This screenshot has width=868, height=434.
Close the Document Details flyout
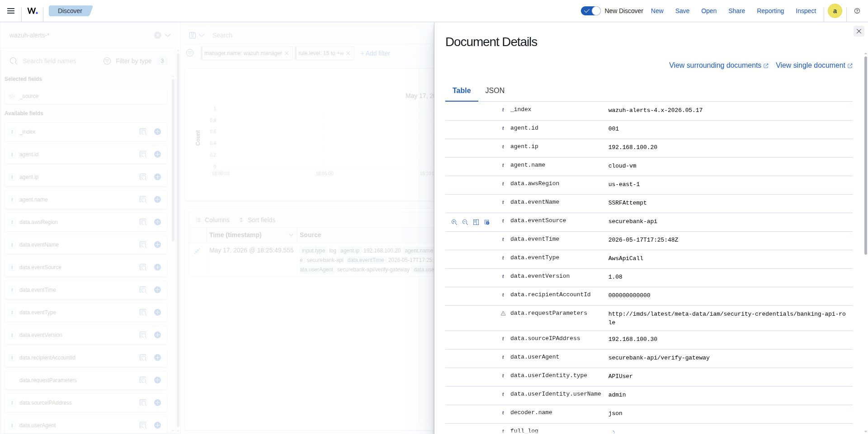(859, 31)
